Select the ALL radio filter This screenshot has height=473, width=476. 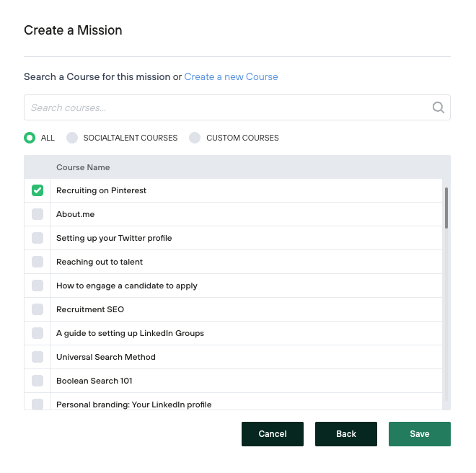coord(30,138)
